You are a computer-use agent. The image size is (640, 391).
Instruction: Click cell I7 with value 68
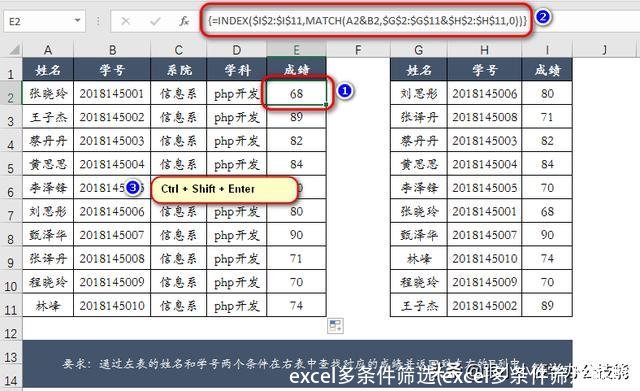coord(547,211)
